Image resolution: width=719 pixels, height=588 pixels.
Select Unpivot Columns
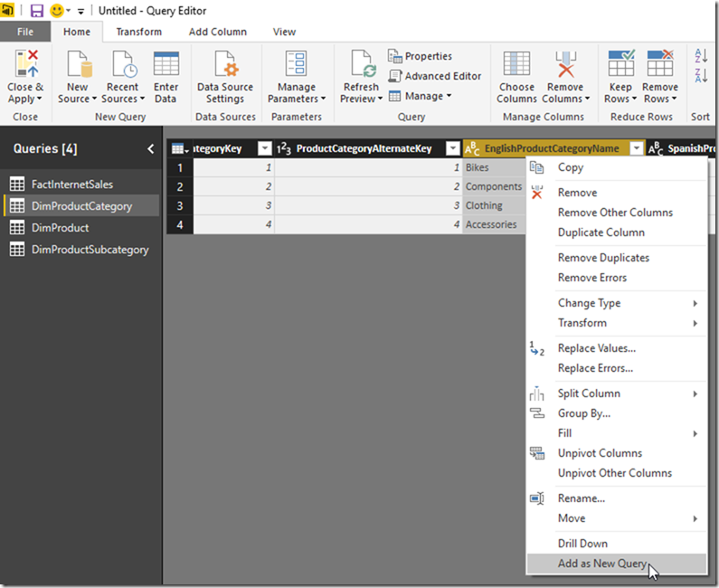617,453
